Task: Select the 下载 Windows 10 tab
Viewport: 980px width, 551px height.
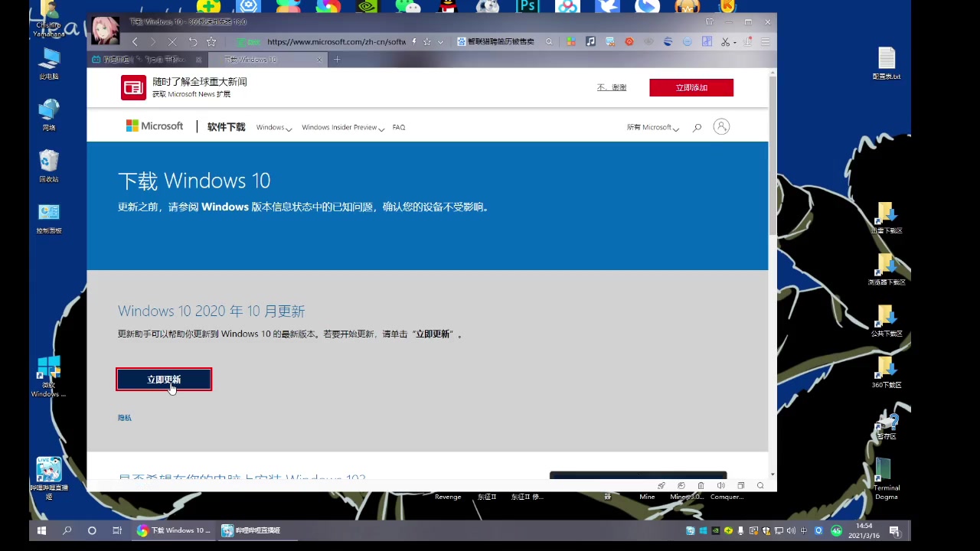Action: click(268, 60)
